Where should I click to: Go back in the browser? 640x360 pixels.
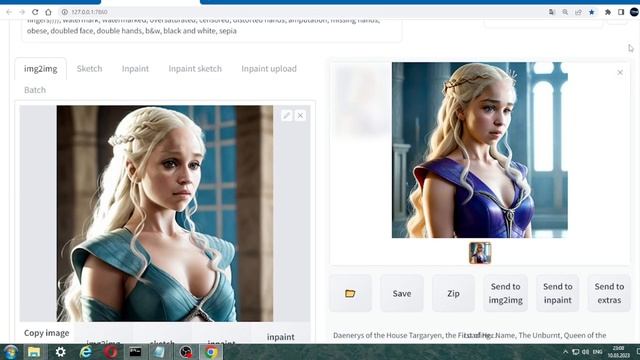point(9,12)
